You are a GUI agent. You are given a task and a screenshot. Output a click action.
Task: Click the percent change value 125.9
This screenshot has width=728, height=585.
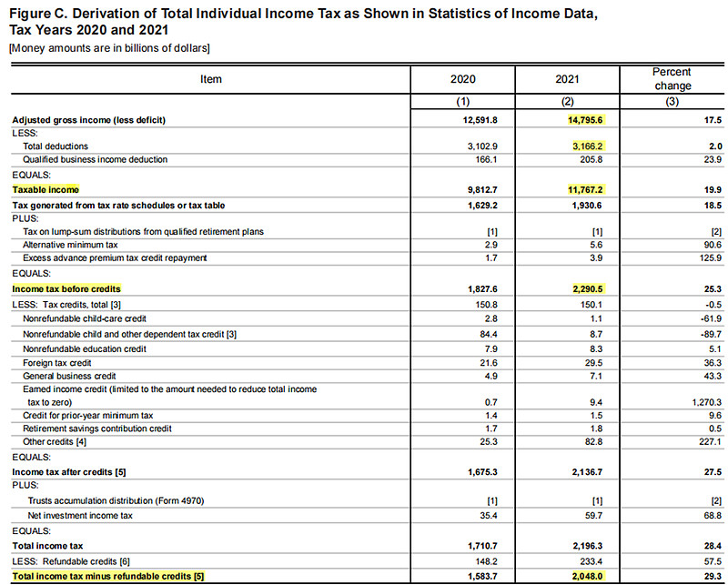[711, 257]
